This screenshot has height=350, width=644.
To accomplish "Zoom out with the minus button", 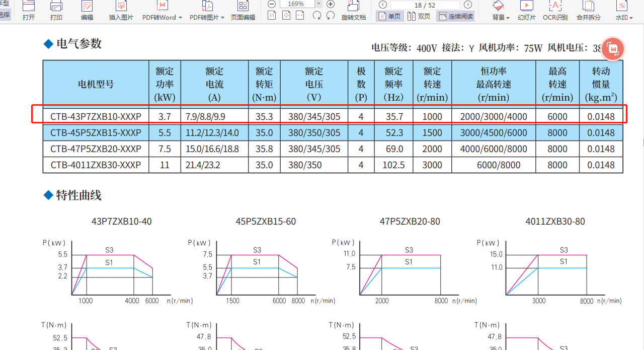I will pyautogui.click(x=272, y=4).
